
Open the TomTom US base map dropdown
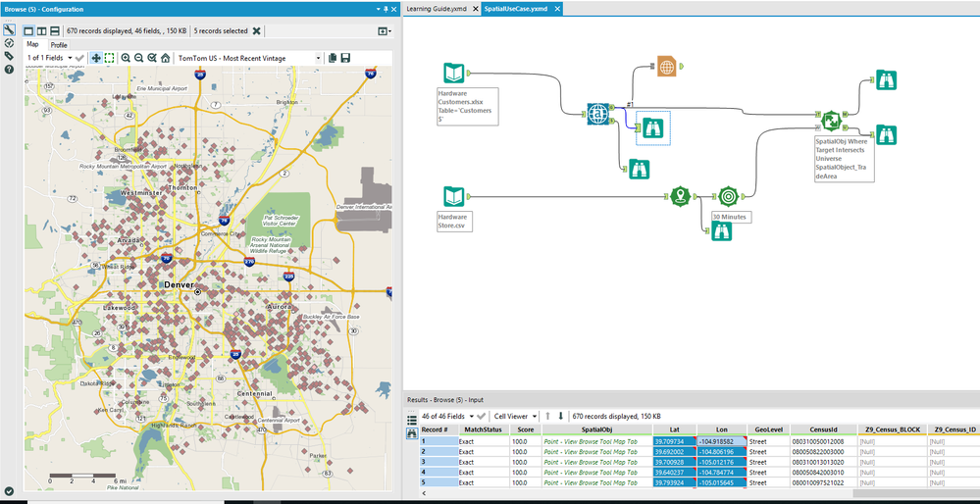coord(319,58)
